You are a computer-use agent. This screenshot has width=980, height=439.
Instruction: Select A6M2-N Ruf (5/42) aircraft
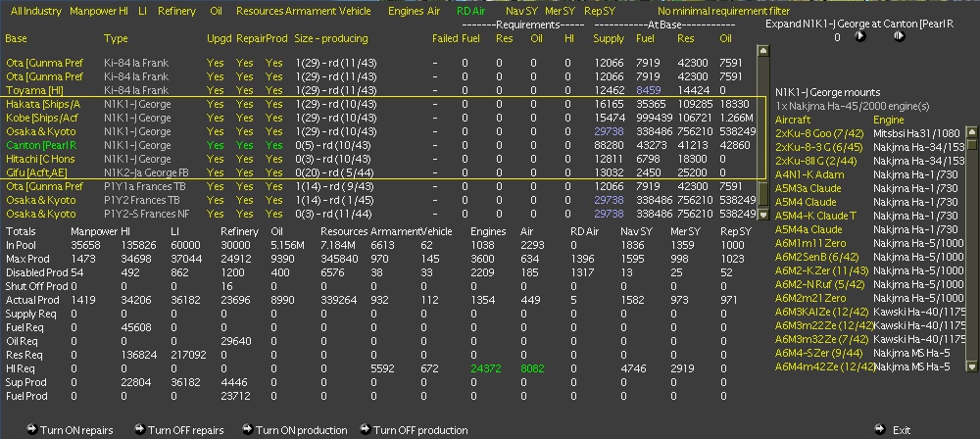click(x=822, y=284)
